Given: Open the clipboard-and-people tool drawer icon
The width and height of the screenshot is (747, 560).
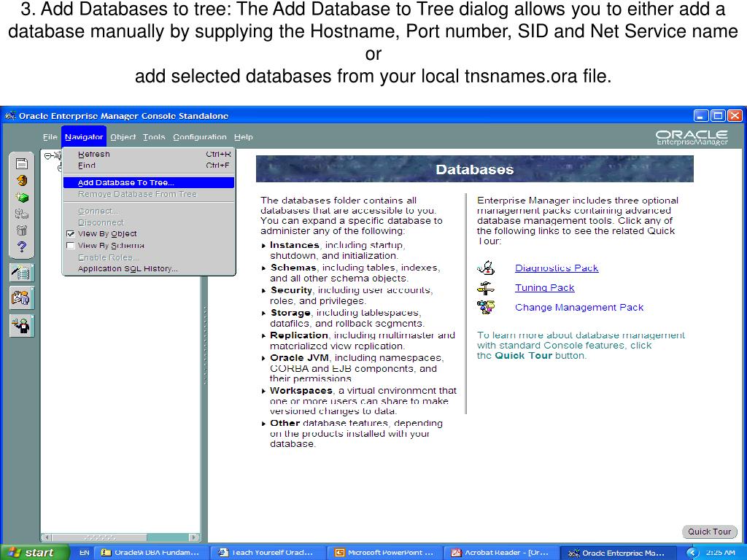Looking at the screenshot, I should coord(21,298).
